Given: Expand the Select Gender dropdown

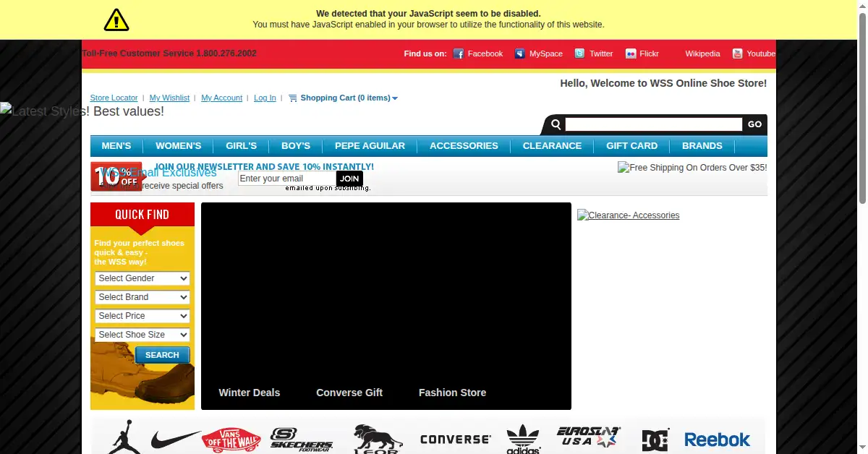Looking at the screenshot, I should (x=142, y=278).
